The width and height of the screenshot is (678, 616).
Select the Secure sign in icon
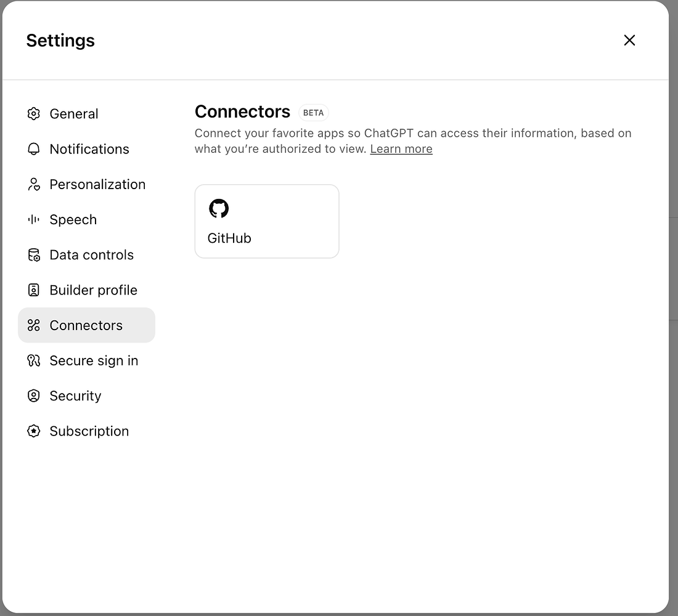tap(34, 360)
